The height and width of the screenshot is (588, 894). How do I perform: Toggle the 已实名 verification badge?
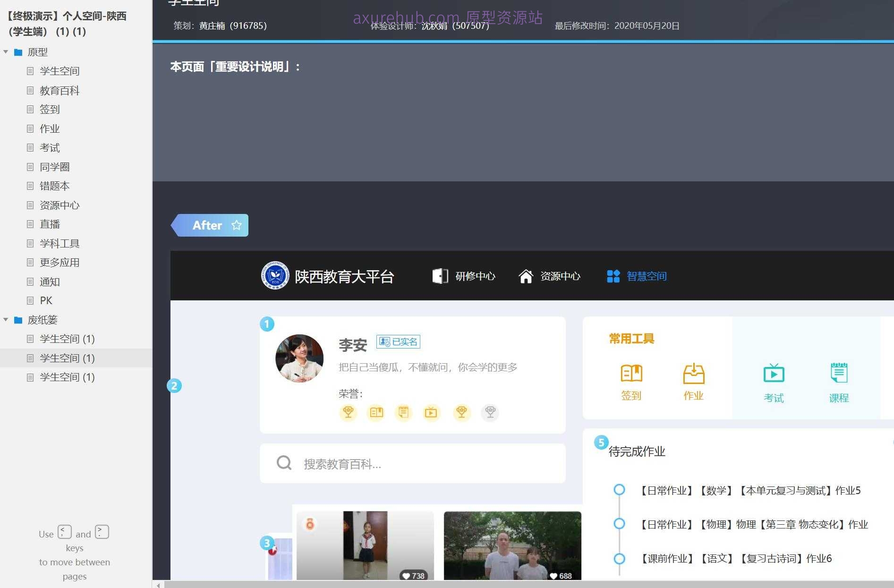(x=398, y=341)
